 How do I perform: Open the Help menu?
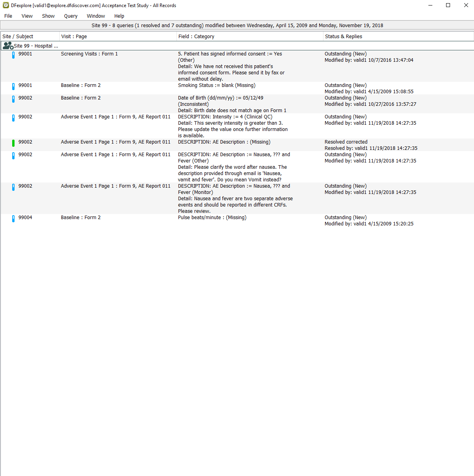119,16
